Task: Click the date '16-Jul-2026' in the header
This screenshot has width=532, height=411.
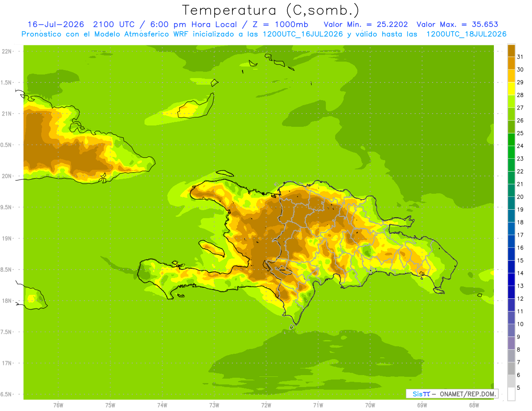Action: (x=56, y=24)
